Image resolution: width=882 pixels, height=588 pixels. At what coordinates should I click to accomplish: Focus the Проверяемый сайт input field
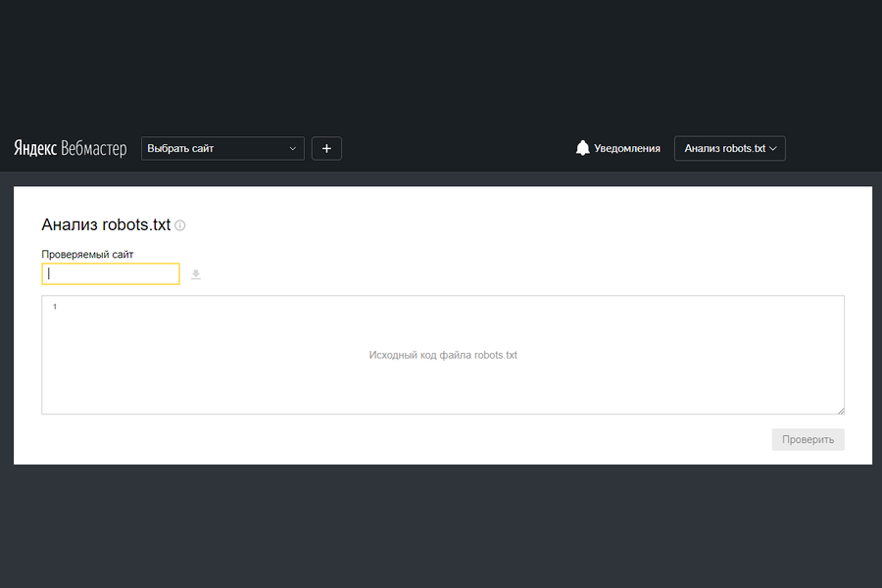tap(111, 274)
